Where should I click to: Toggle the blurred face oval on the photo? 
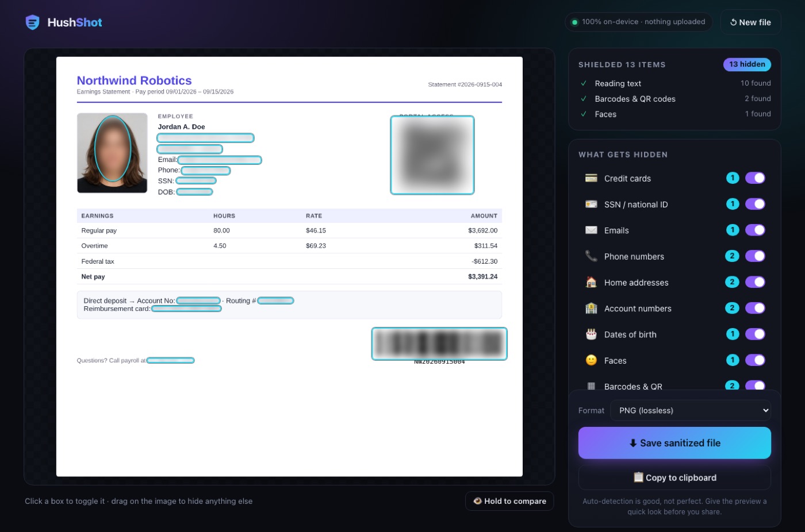(113, 149)
